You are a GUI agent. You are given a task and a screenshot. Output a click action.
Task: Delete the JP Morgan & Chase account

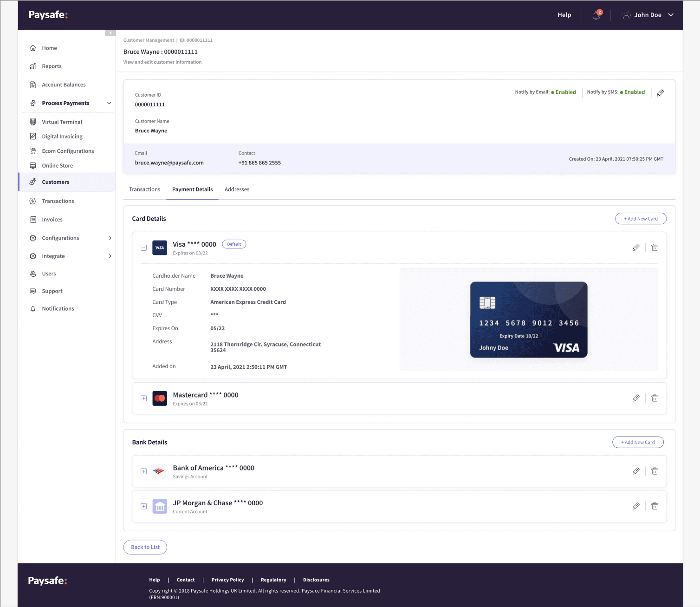pyautogui.click(x=655, y=506)
